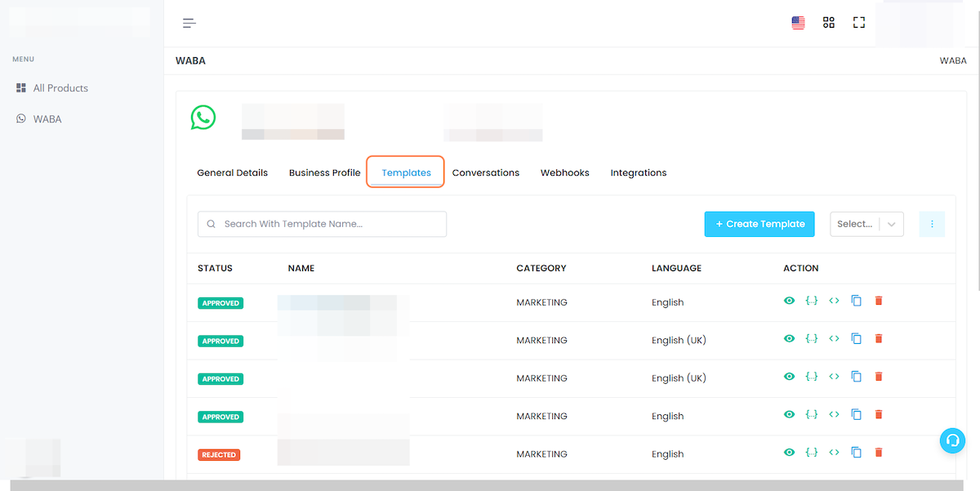Image resolution: width=980 pixels, height=491 pixels.
Task: Open curly-braces icon in fourth template row
Action: (811, 414)
